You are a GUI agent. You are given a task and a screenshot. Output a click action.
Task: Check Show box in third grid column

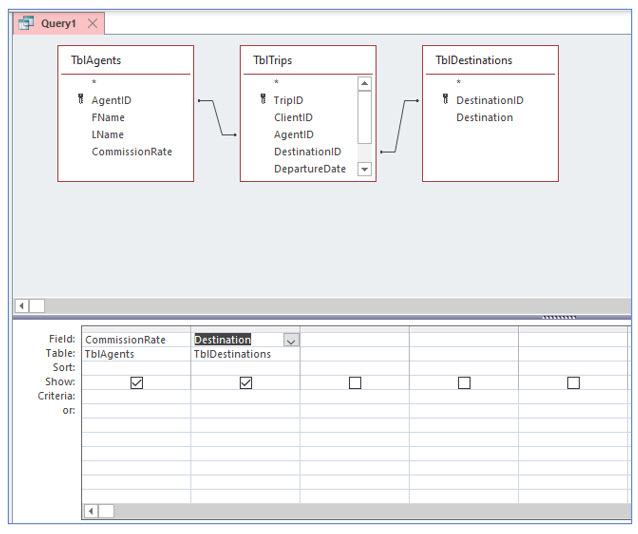pyautogui.click(x=355, y=383)
